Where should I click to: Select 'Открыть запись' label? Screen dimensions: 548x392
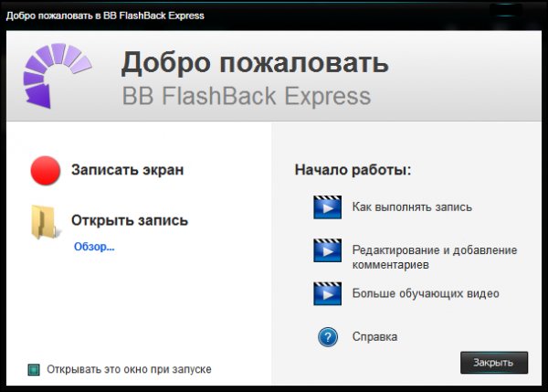(x=130, y=220)
